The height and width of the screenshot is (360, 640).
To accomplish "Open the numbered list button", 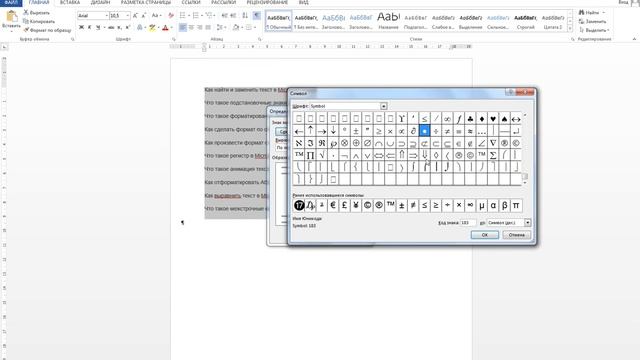I will click(196, 16).
